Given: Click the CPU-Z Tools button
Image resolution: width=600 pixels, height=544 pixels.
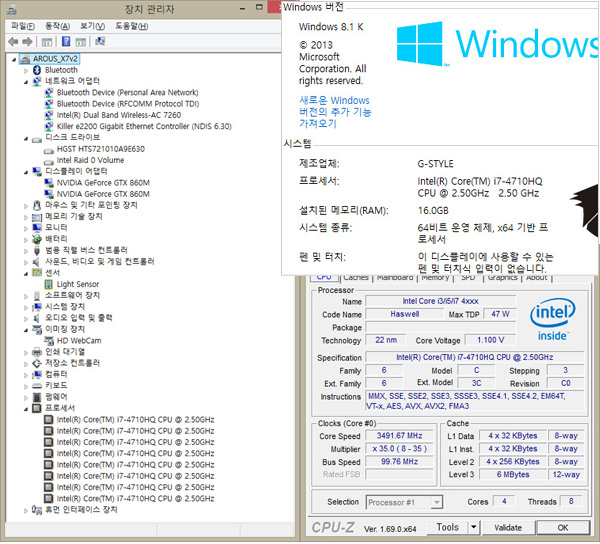Looking at the screenshot, I should (x=447, y=528).
